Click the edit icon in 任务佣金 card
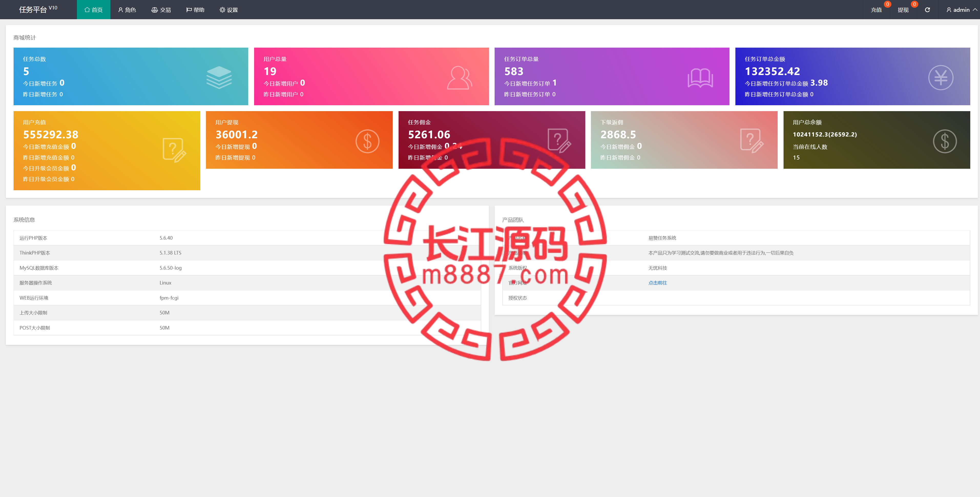The image size is (980, 497). point(560,140)
